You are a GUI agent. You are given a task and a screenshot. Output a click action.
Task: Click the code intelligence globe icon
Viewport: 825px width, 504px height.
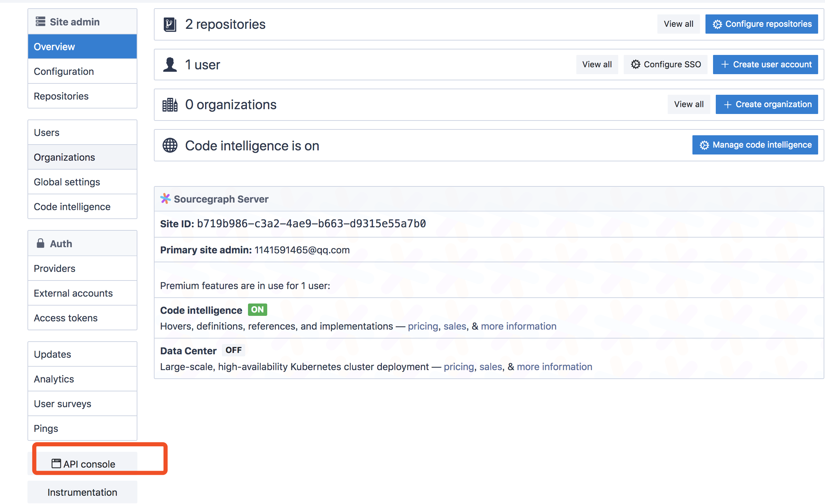click(x=170, y=145)
